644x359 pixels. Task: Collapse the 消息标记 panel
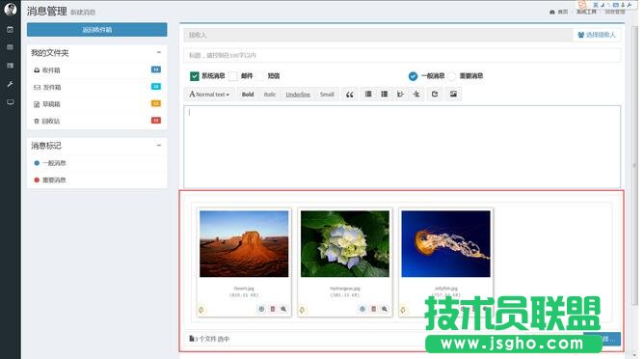pos(159,146)
